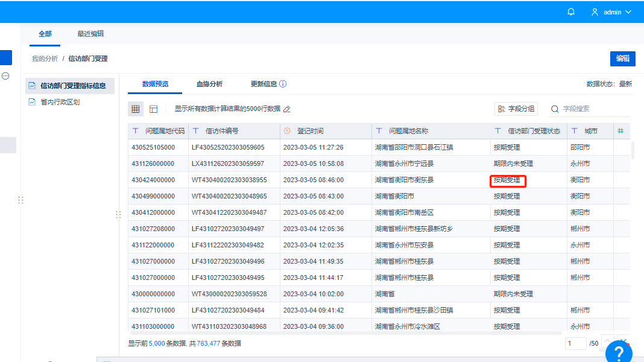Click the blue 编辑 button

pos(623,59)
